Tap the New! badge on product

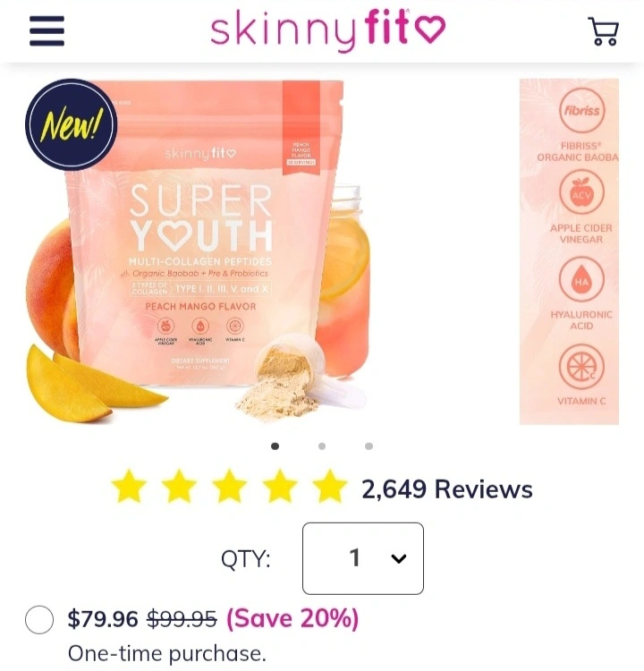(71, 124)
